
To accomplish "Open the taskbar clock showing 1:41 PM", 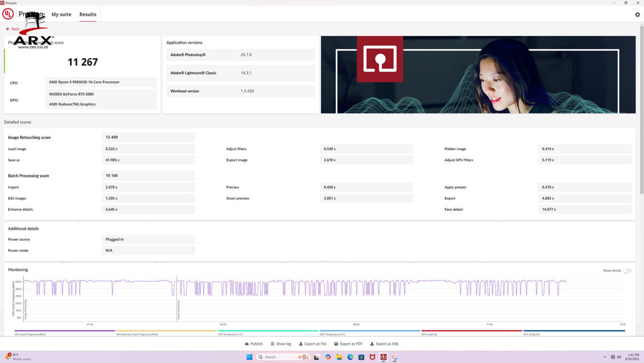I will [x=632, y=357].
